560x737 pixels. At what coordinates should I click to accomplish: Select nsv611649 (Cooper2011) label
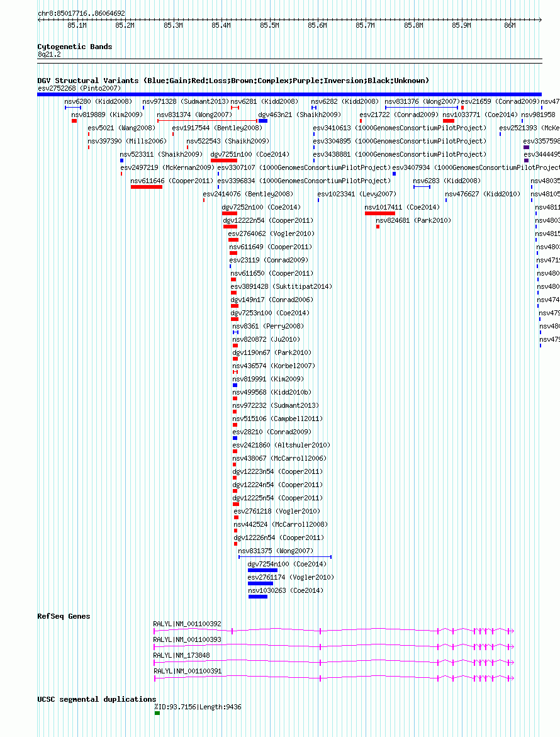tap(271, 247)
